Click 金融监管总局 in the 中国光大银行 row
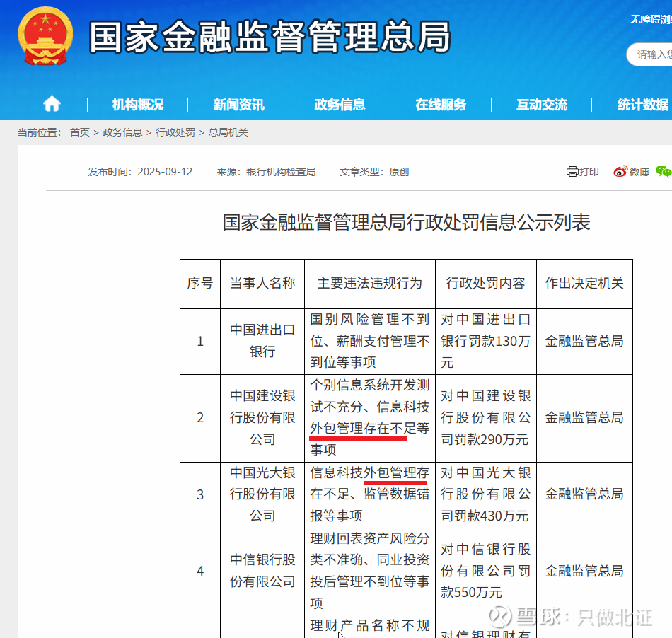 584,494
